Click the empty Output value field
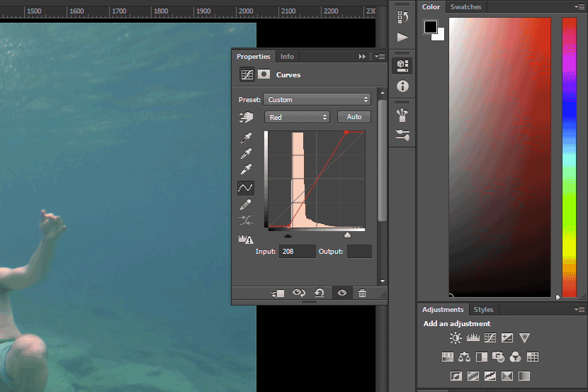Viewport: 588px width, 392px height. 359,252
